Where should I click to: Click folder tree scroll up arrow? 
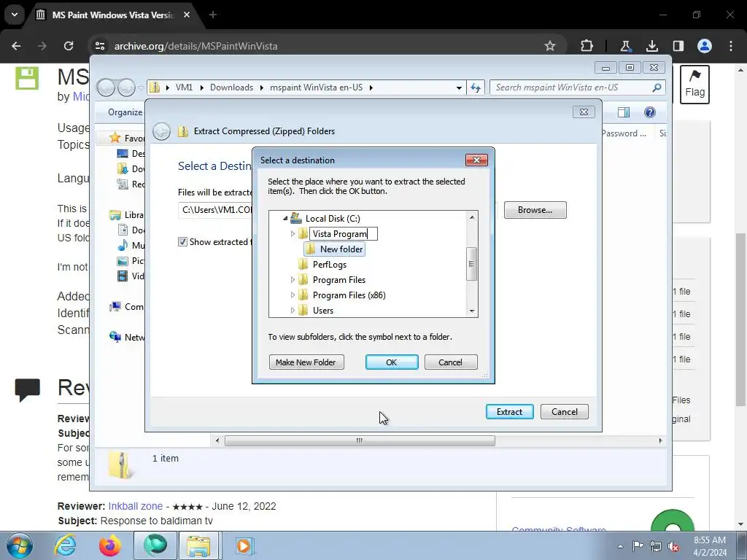pos(472,217)
